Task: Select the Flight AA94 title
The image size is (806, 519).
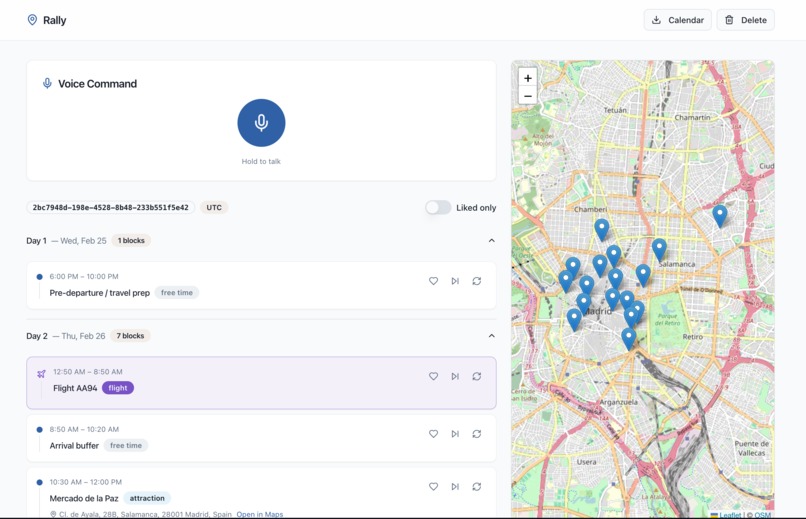Action: point(75,388)
